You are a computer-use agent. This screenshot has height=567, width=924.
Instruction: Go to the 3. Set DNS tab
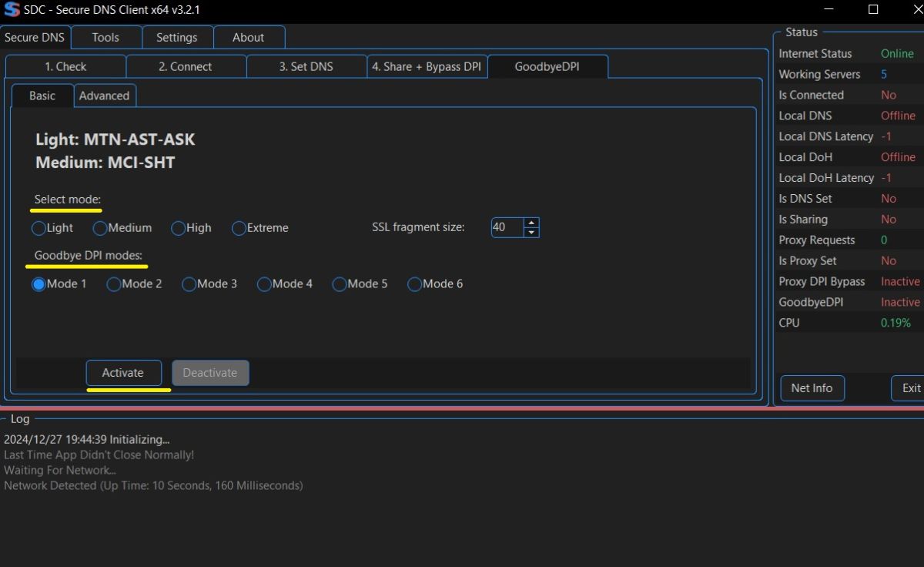coord(306,66)
